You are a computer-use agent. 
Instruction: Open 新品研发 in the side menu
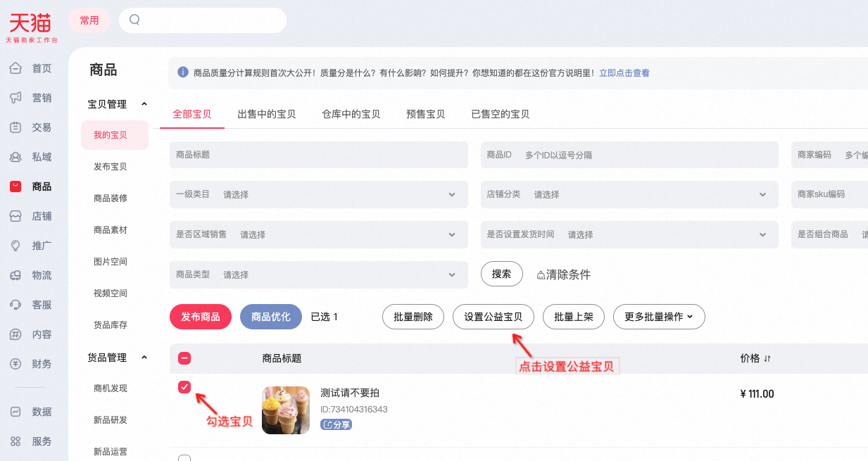111,420
